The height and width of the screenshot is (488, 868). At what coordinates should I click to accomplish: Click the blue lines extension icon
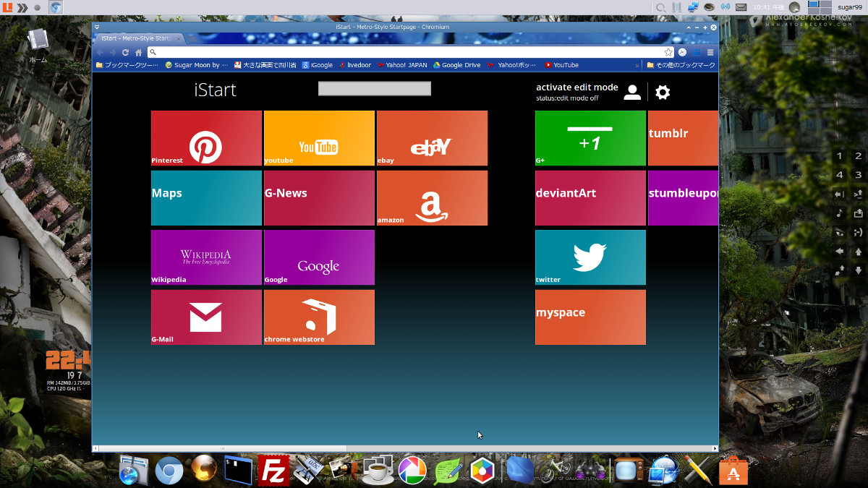(x=697, y=52)
